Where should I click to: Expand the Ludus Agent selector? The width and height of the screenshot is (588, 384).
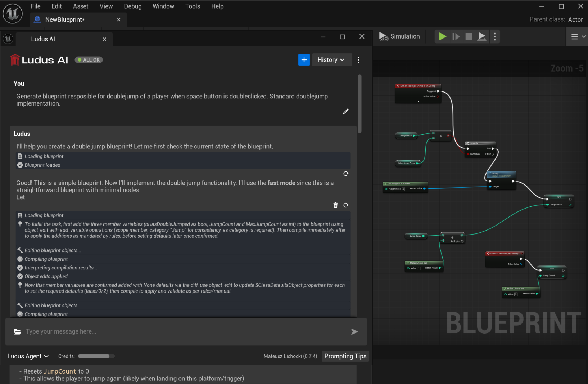(28, 356)
